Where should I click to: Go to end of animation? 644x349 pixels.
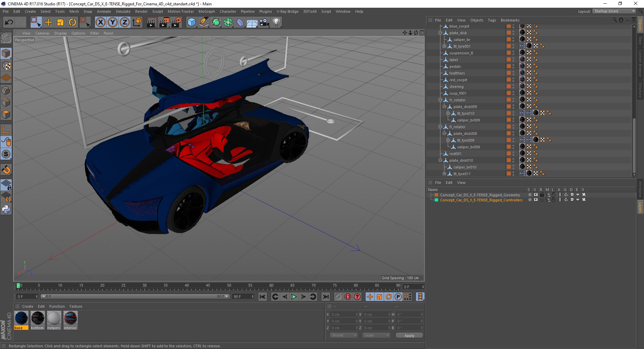(x=325, y=297)
